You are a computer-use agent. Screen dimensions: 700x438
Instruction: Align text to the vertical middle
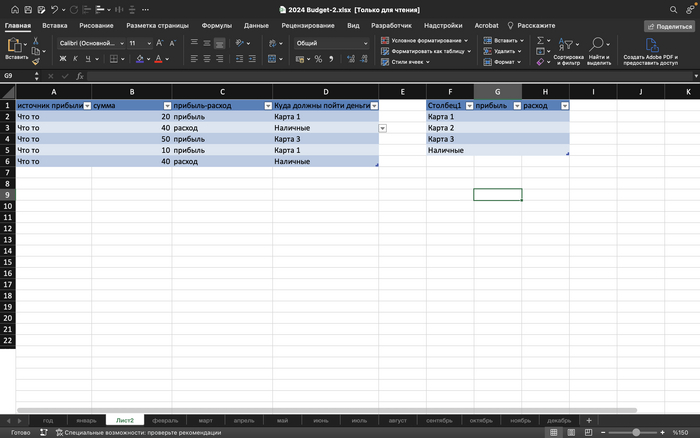(x=207, y=43)
